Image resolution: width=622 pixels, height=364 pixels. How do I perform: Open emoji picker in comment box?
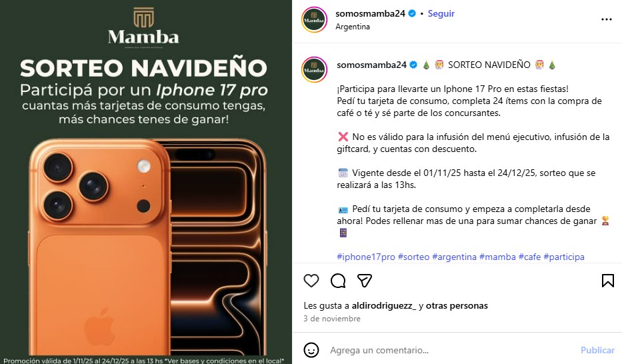(x=311, y=350)
